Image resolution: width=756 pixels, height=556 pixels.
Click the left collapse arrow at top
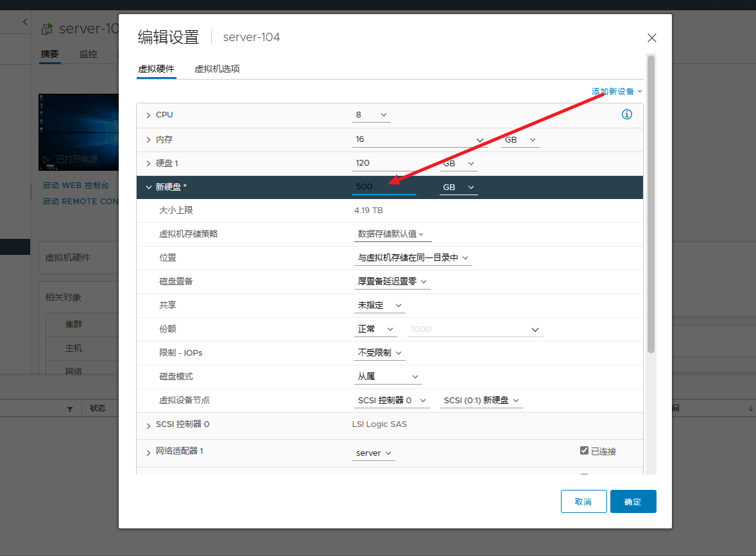pos(25,22)
